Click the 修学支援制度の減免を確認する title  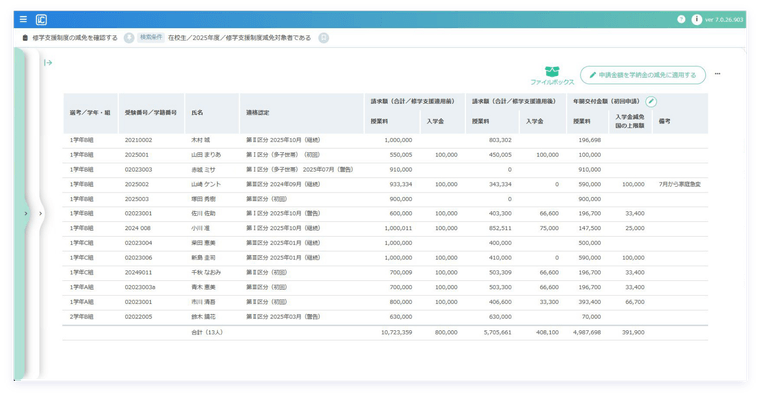(75, 38)
